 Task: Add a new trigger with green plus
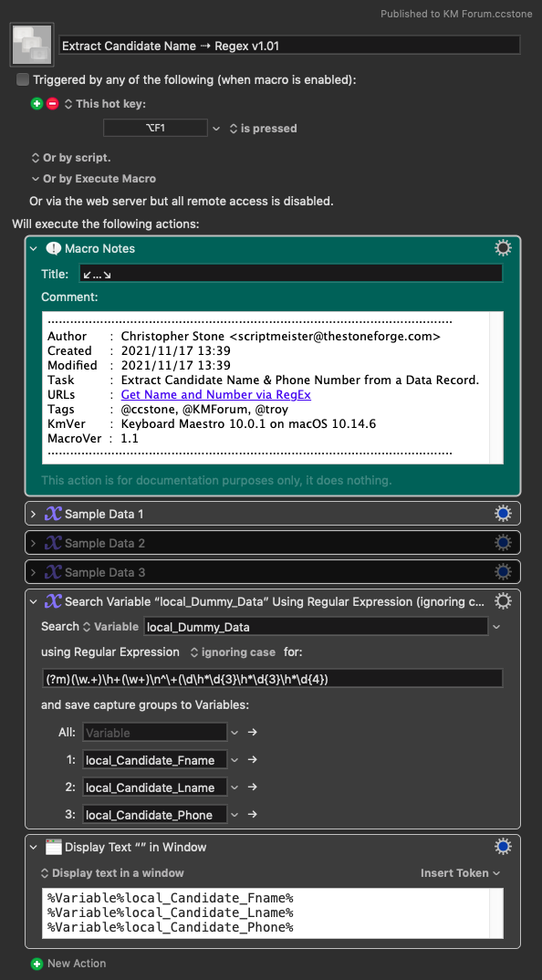click(36, 104)
